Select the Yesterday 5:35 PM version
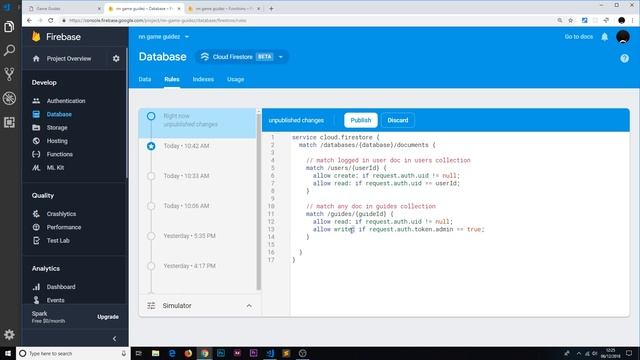The height and width of the screenshot is (360, 640). (151, 236)
